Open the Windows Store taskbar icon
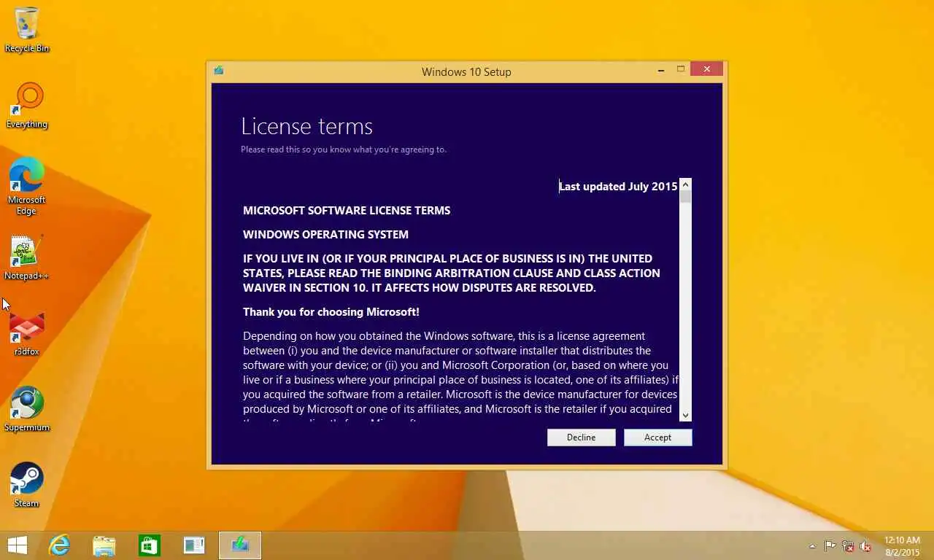 (x=150, y=545)
